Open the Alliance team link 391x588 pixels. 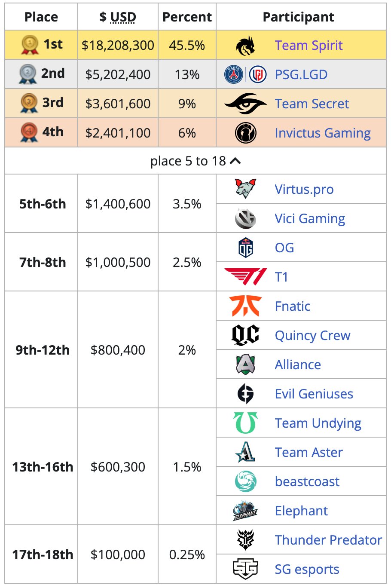(298, 364)
